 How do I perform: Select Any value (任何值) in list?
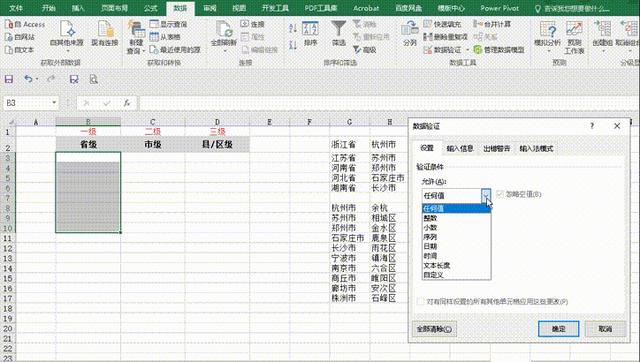coord(456,209)
